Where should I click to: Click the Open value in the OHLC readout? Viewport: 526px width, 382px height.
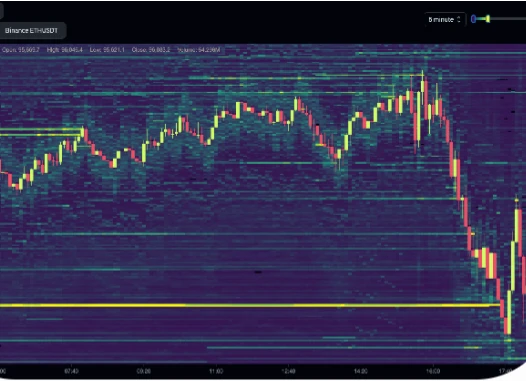(x=21, y=50)
